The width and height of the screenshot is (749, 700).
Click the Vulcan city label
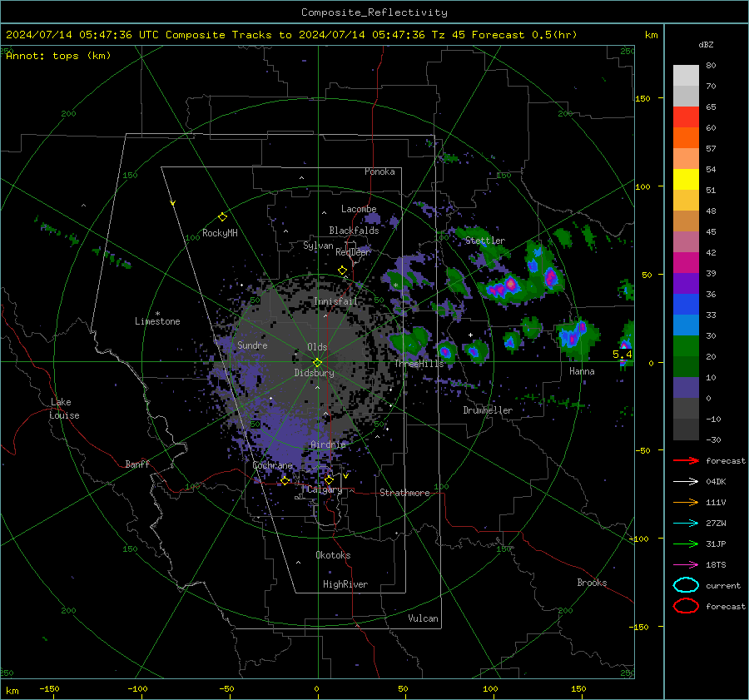423,618
